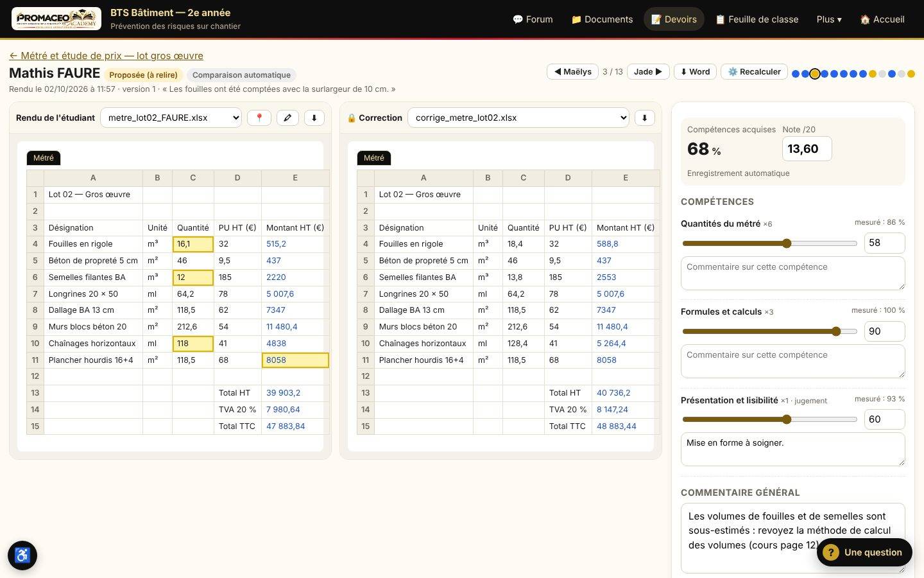This screenshot has height=578, width=924.
Task: Go to Documents
Action: coord(602,19)
